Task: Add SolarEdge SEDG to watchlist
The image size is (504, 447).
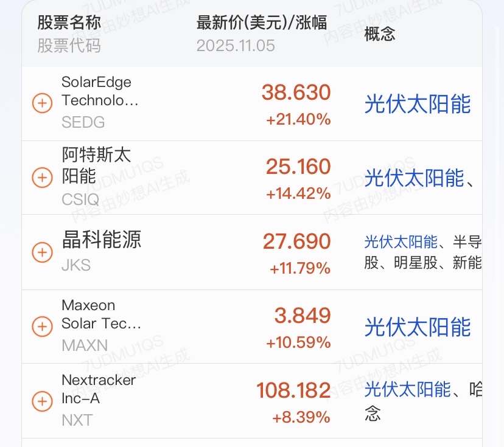Action: pos(42,103)
